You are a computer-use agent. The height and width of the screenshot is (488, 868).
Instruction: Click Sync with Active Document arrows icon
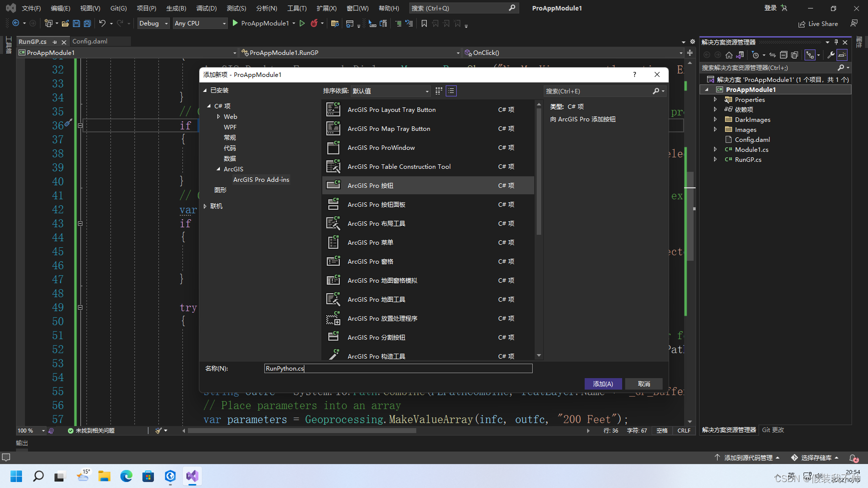pyautogui.click(x=773, y=55)
